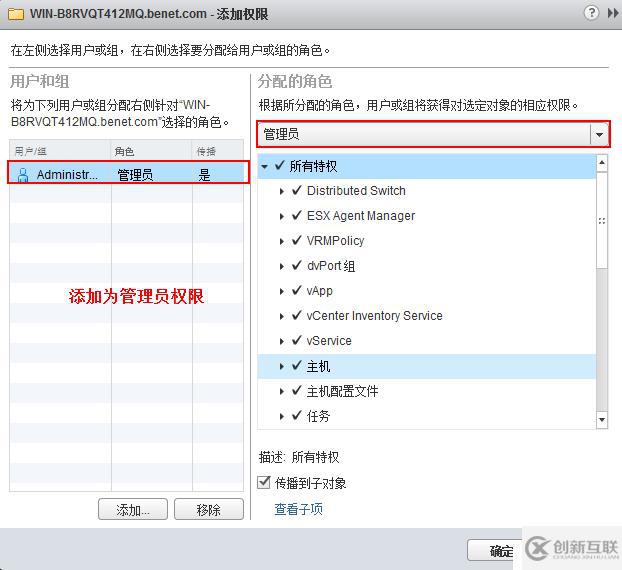
Task: Select the 是 cell in Administr... row
Action: [204, 175]
